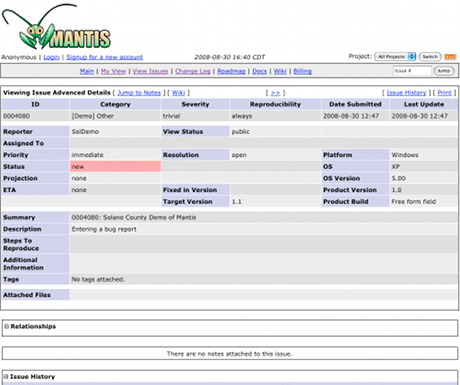This screenshot has width=460, height=385.
Task: Collapse the Relationships section toggle icon
Action: pos(6,326)
